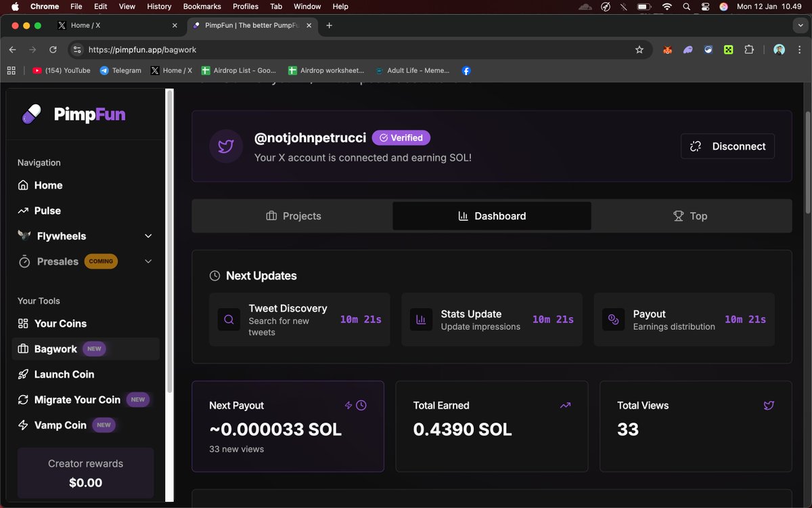812x508 pixels.
Task: Open the History menu
Action: [159, 6]
